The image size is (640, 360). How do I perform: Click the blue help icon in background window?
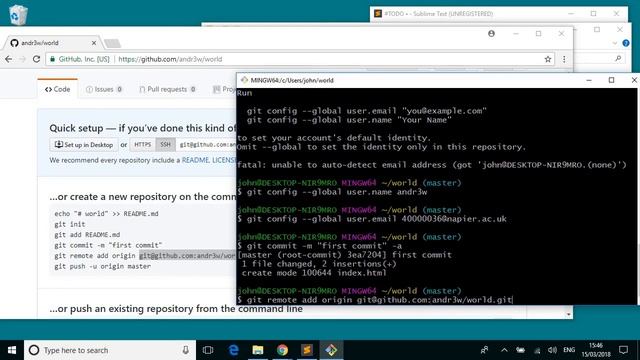[626, 43]
